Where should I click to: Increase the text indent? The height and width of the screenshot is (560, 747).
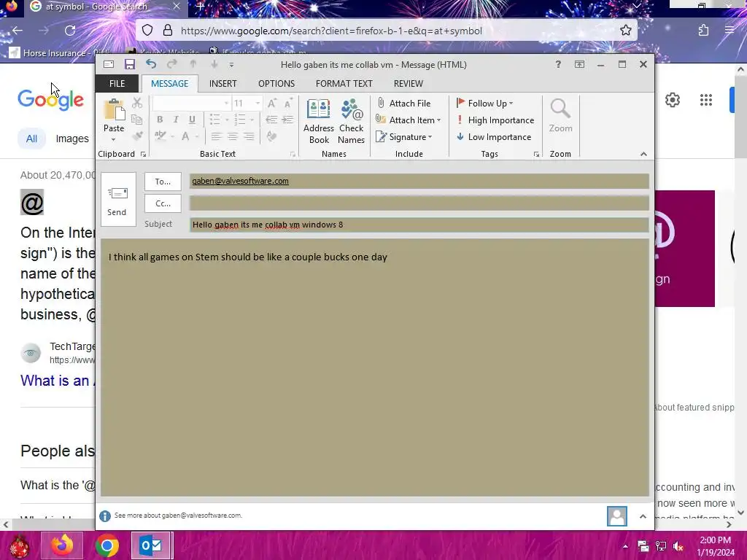(x=287, y=120)
